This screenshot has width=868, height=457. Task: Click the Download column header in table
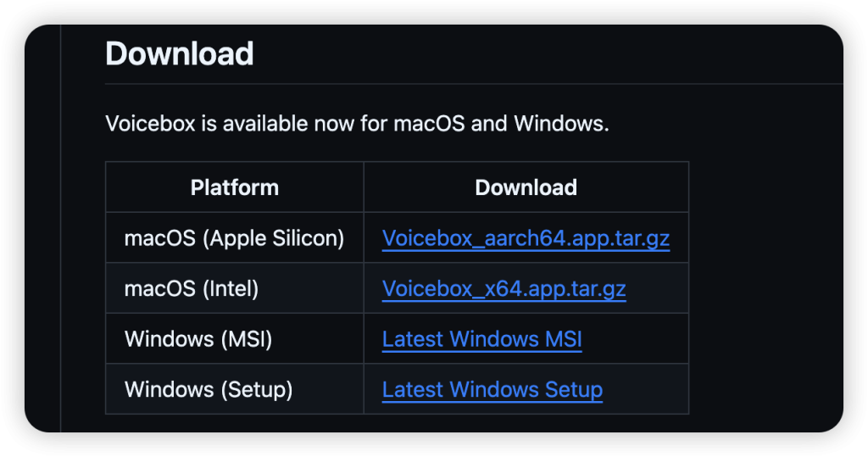coord(526,187)
